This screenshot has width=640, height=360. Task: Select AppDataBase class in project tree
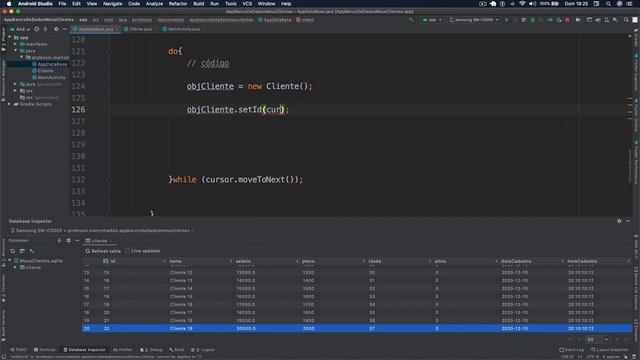(x=52, y=64)
